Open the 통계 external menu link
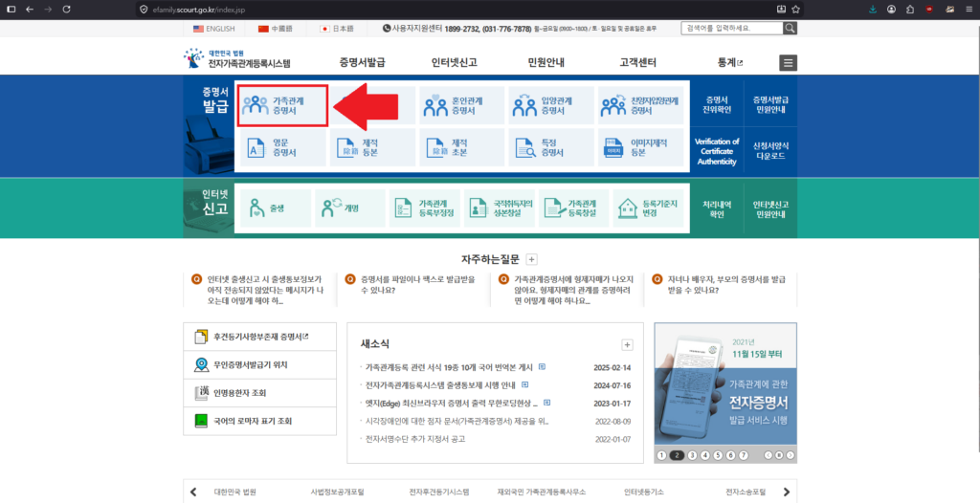This screenshot has height=503, width=980. [x=730, y=62]
